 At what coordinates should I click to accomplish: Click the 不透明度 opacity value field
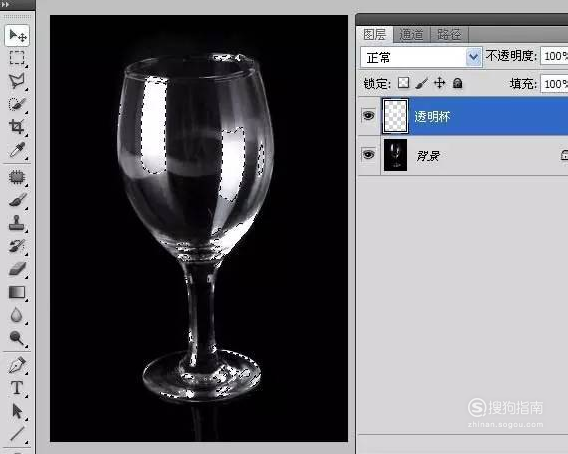pyautogui.click(x=554, y=56)
